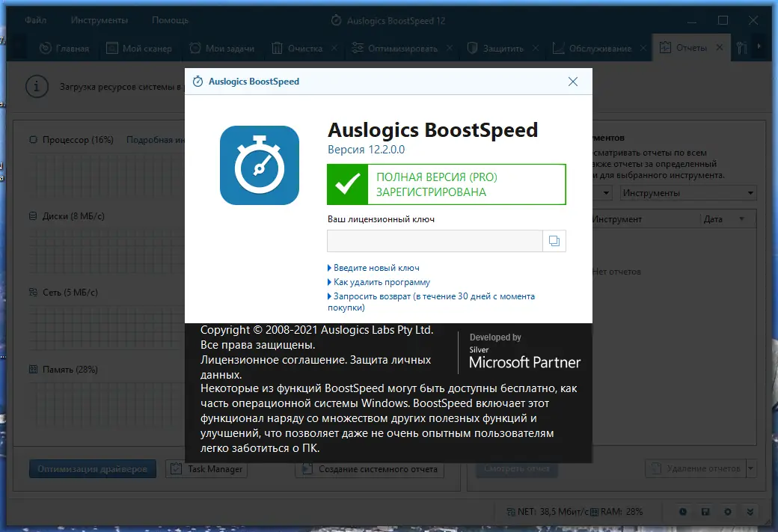Show more tabs with the right arrow
This screenshot has width=778, height=532.
pos(759,46)
